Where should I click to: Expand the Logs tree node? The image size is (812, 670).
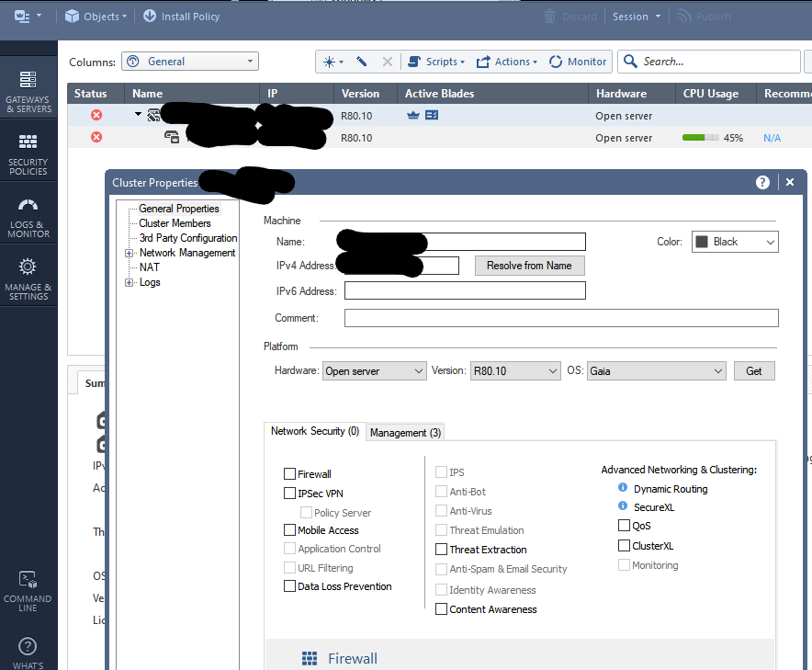pos(129,282)
